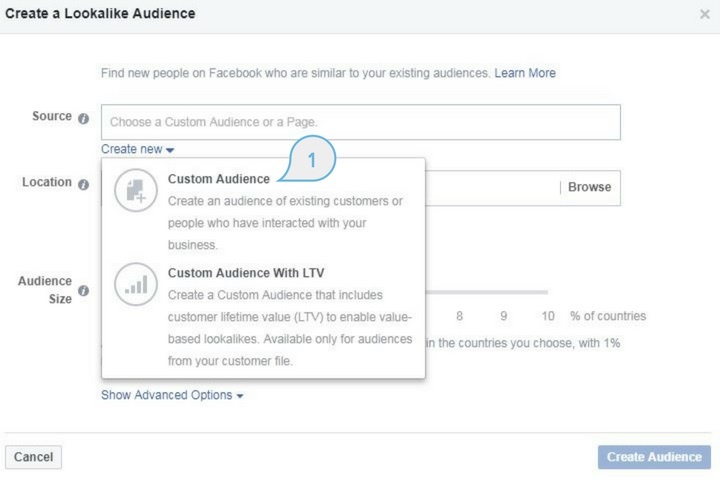The height and width of the screenshot is (489, 720).
Task: Expand Show Advanced Options
Action: (x=172, y=395)
